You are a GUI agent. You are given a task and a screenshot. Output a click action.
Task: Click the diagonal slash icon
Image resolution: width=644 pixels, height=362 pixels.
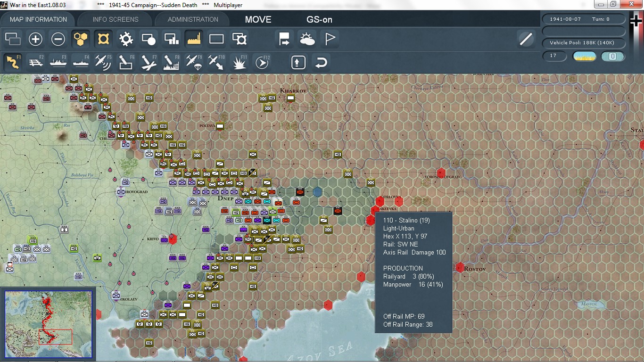pos(526,39)
